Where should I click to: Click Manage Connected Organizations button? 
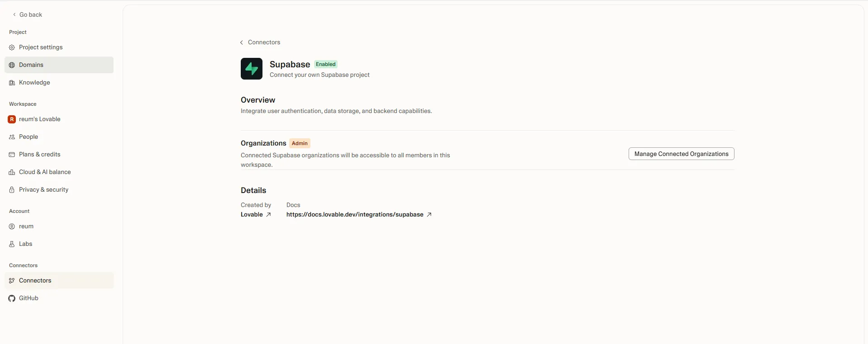pyautogui.click(x=681, y=154)
